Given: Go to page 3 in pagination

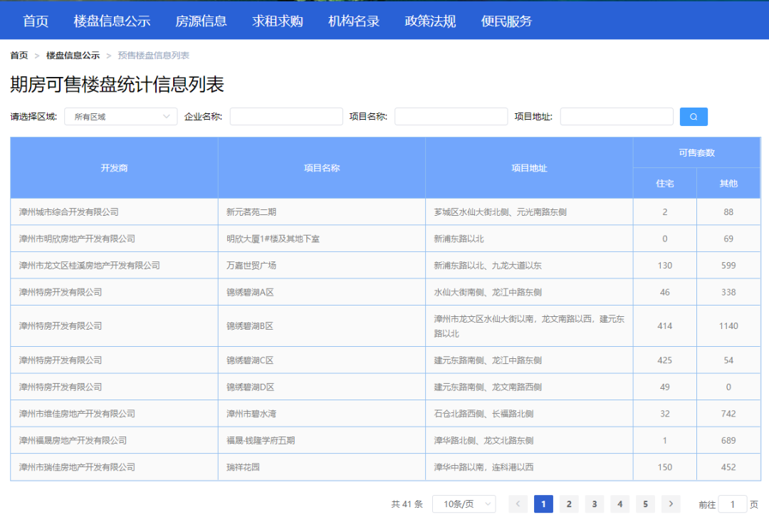Looking at the screenshot, I should pos(594,504).
